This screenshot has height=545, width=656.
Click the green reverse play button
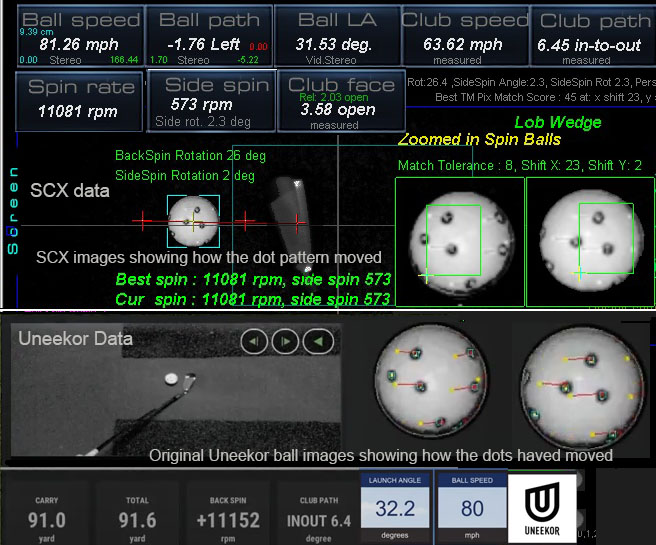pyautogui.click(x=318, y=342)
